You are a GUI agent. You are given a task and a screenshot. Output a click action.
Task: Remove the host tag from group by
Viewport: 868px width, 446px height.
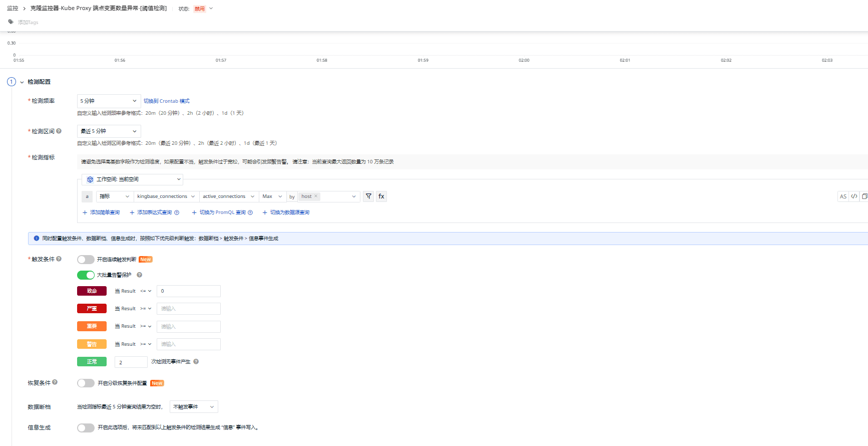(316, 196)
